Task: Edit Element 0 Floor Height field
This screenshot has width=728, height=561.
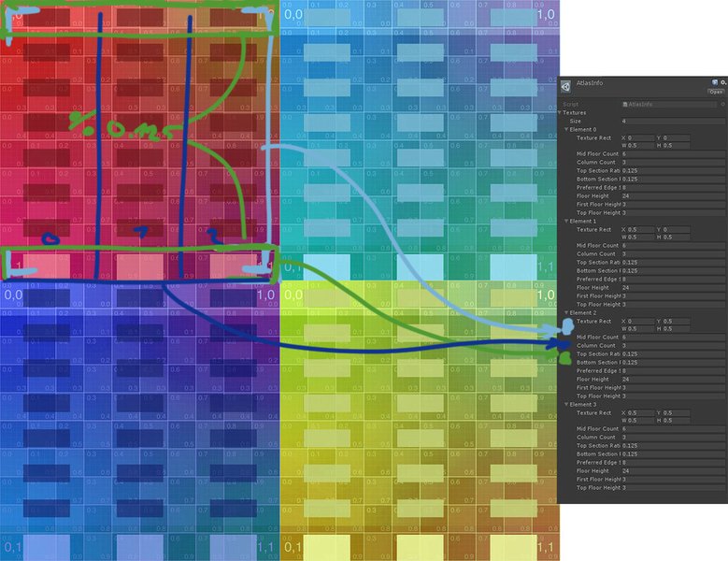Action: pyautogui.click(x=673, y=196)
